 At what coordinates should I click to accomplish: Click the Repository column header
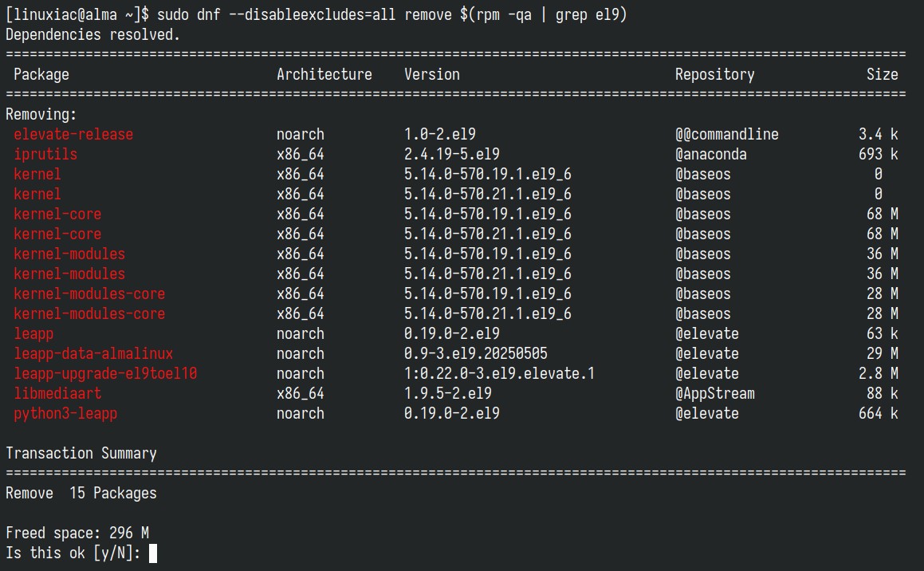tap(714, 74)
